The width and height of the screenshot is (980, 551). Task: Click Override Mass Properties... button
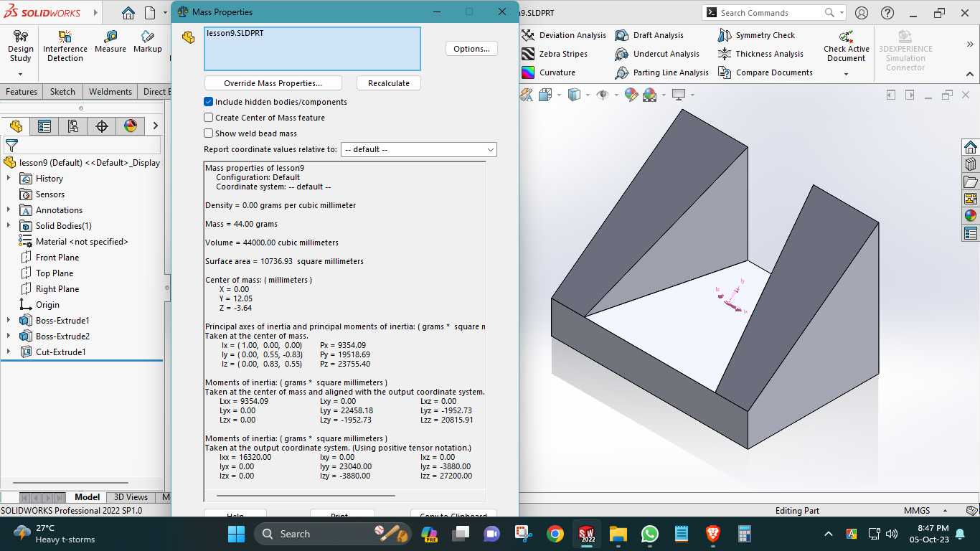(x=273, y=83)
